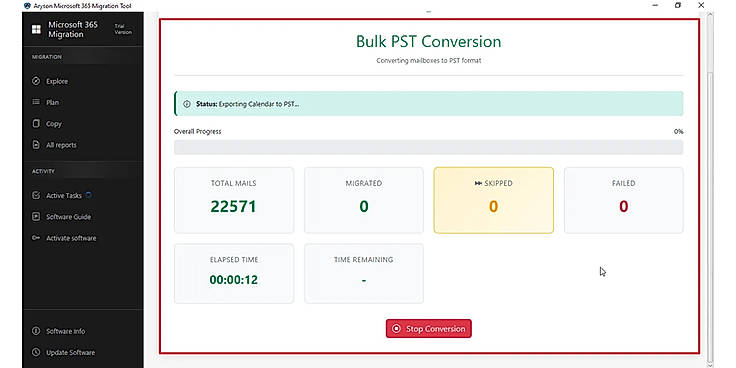Click the Elapsed Time card

234,273
